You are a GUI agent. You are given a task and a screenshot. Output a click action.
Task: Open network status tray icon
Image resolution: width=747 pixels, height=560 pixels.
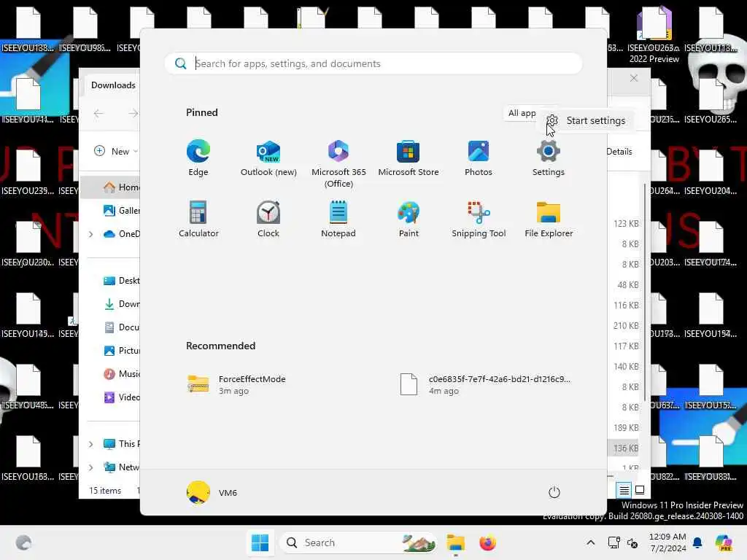click(x=614, y=542)
